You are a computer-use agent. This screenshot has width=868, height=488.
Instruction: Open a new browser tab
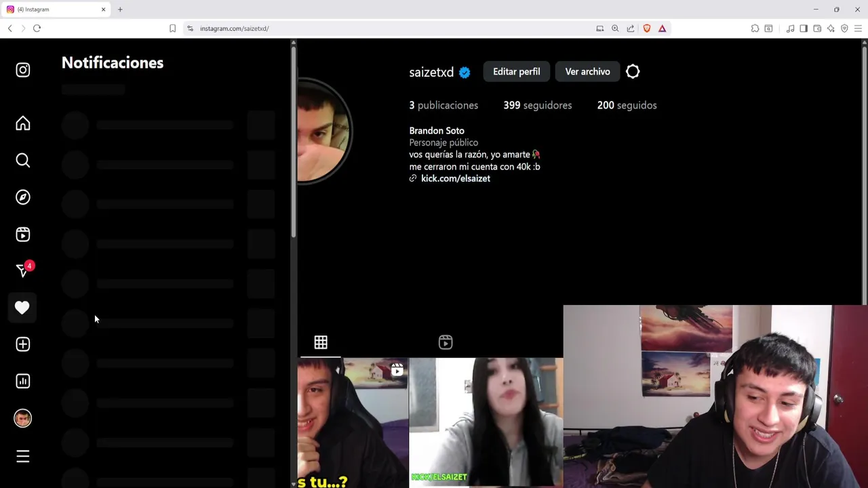[120, 9]
